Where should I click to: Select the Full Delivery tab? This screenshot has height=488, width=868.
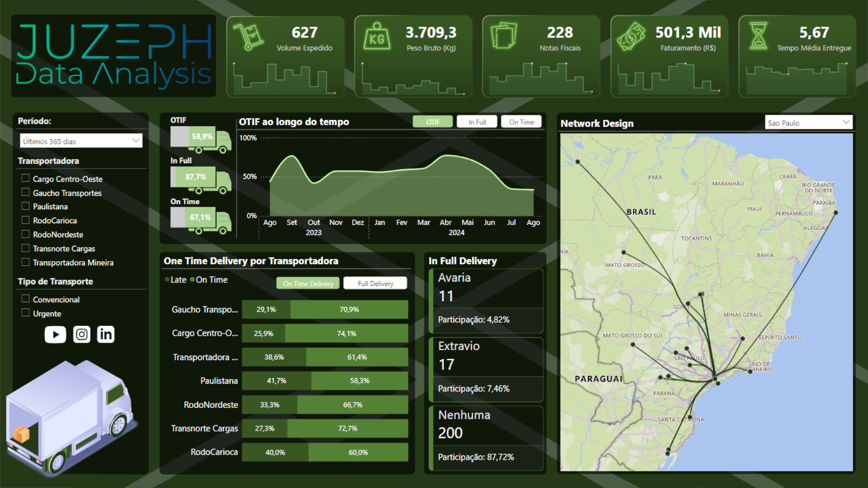[x=375, y=283]
